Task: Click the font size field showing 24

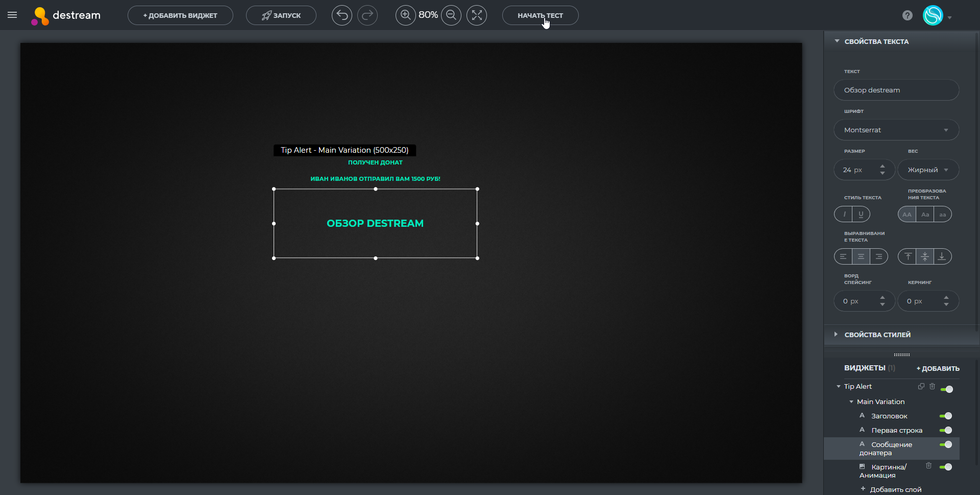Action: (x=865, y=170)
